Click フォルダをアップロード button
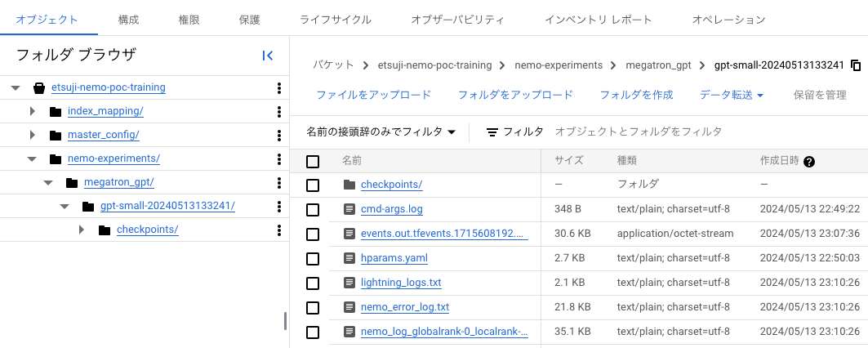868x348 pixels. (x=515, y=95)
